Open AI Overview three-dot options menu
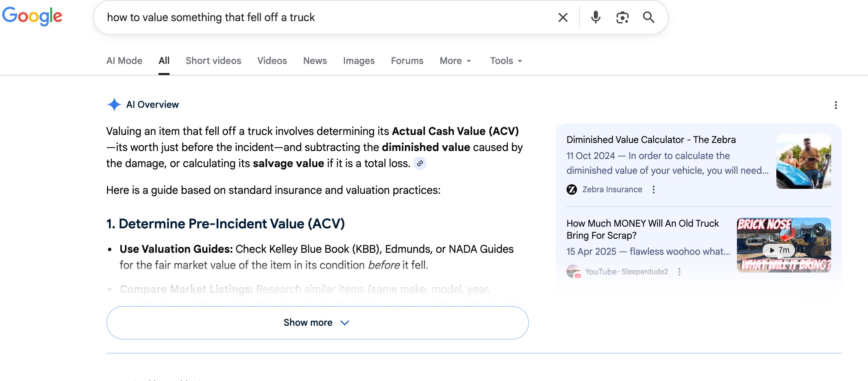The height and width of the screenshot is (381, 868). click(835, 105)
